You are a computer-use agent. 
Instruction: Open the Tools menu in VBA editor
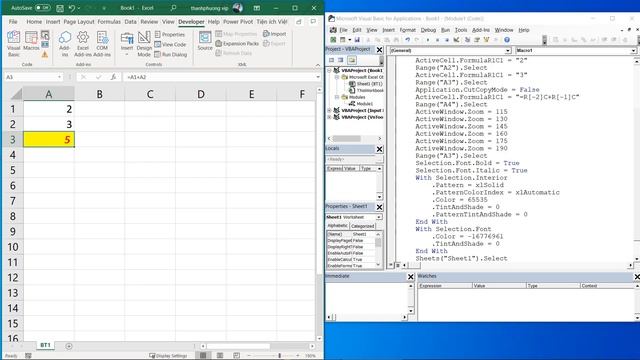[461, 30]
